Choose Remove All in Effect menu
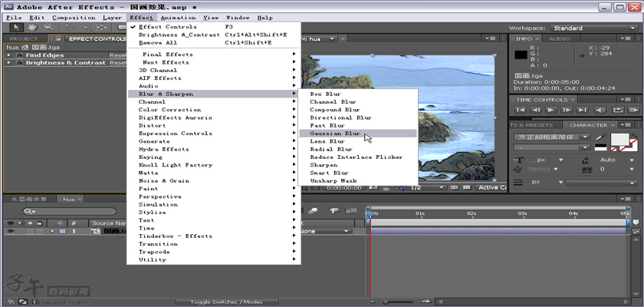The image size is (644, 307). click(x=214, y=43)
